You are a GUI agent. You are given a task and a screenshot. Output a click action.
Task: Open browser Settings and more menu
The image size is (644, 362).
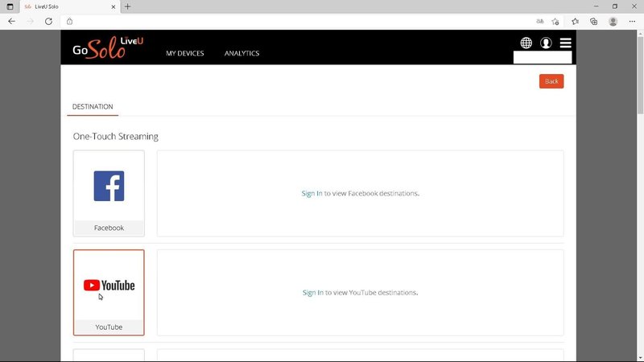[x=632, y=22]
